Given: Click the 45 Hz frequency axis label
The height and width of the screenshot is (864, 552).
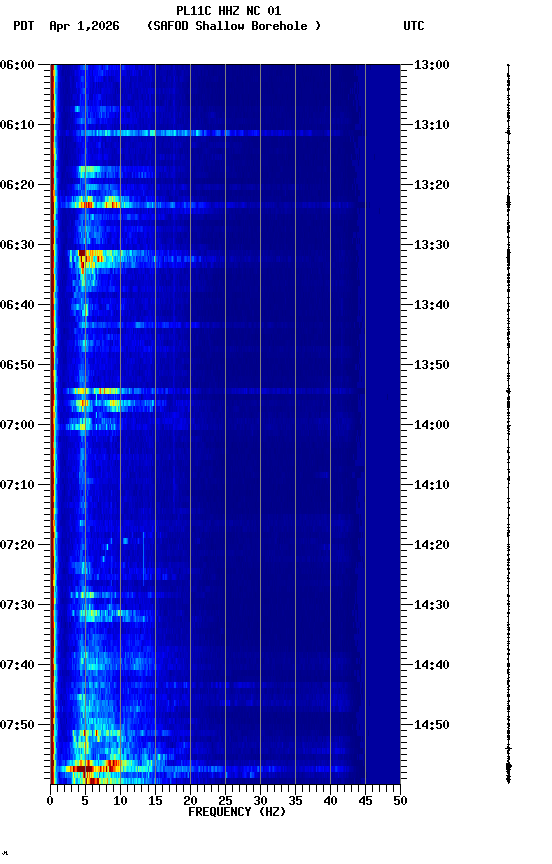Looking at the screenshot, I should click(x=365, y=801).
